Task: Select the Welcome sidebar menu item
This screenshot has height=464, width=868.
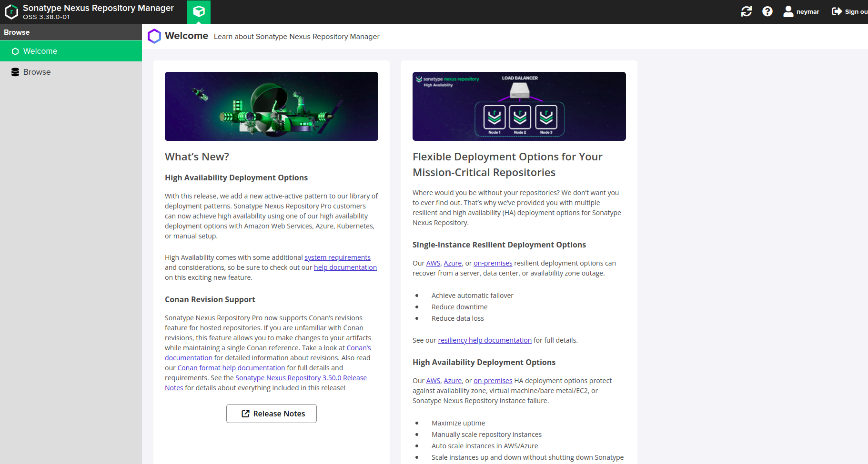Action: [40, 51]
